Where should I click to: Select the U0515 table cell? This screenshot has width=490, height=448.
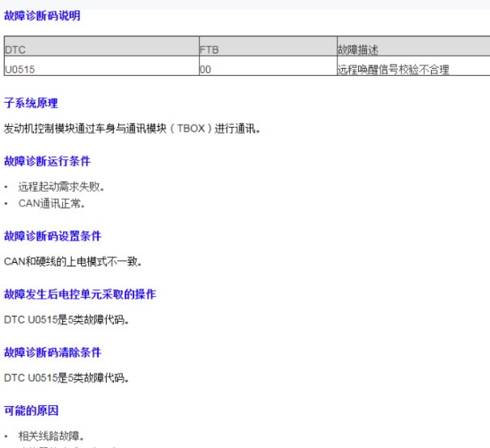click(102, 66)
